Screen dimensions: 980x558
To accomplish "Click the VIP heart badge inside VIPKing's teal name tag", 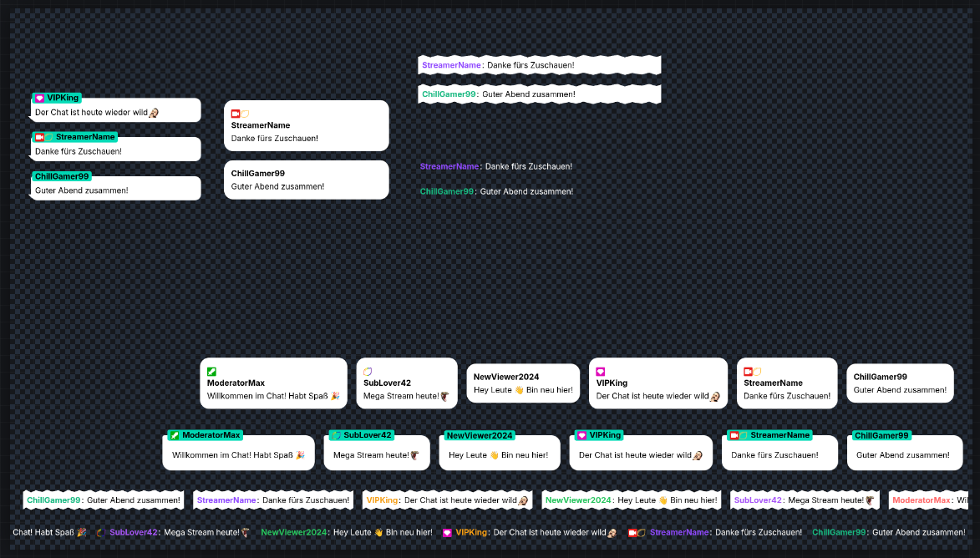I will coord(582,435).
